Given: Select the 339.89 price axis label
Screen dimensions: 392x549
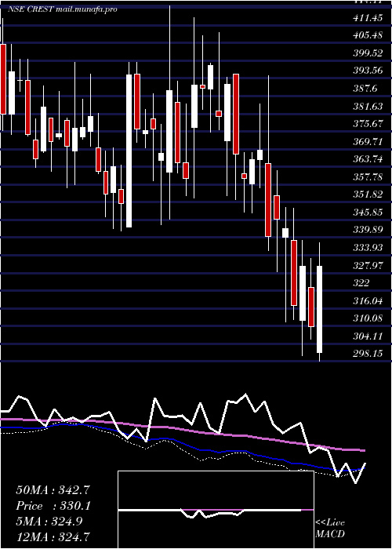Looking at the screenshot, I should 368,230.
